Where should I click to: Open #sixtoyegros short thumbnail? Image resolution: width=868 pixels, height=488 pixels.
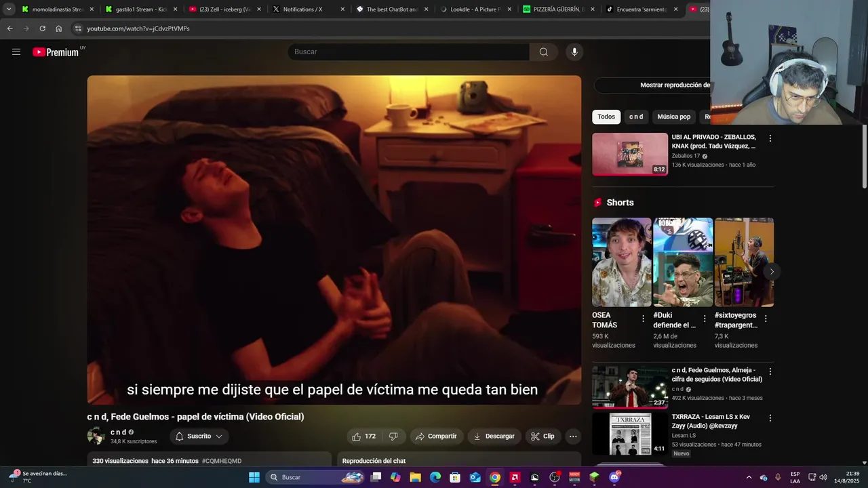click(744, 262)
